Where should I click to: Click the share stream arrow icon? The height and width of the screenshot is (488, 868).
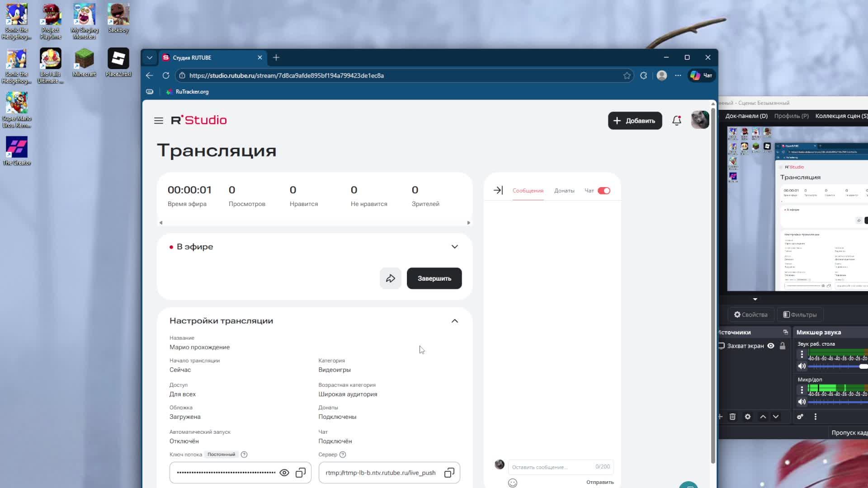pyautogui.click(x=390, y=278)
